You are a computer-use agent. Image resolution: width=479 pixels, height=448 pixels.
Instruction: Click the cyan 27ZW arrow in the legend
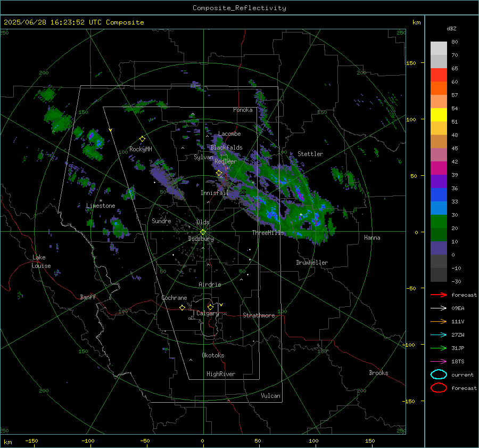pos(439,335)
